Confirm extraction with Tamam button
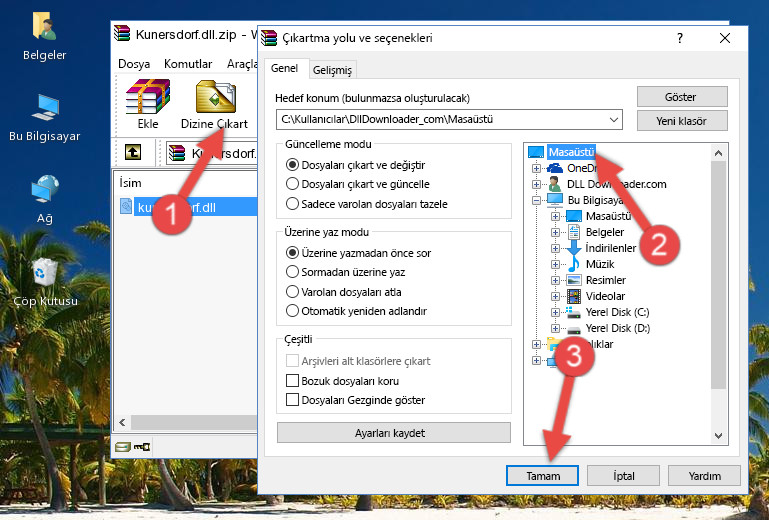Viewport: 769px width, 520px height. point(543,476)
